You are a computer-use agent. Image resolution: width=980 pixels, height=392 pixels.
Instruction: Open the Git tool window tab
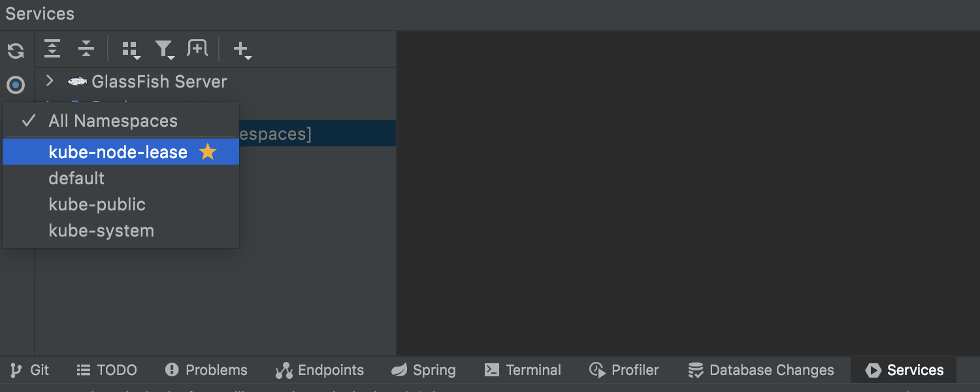(x=29, y=370)
